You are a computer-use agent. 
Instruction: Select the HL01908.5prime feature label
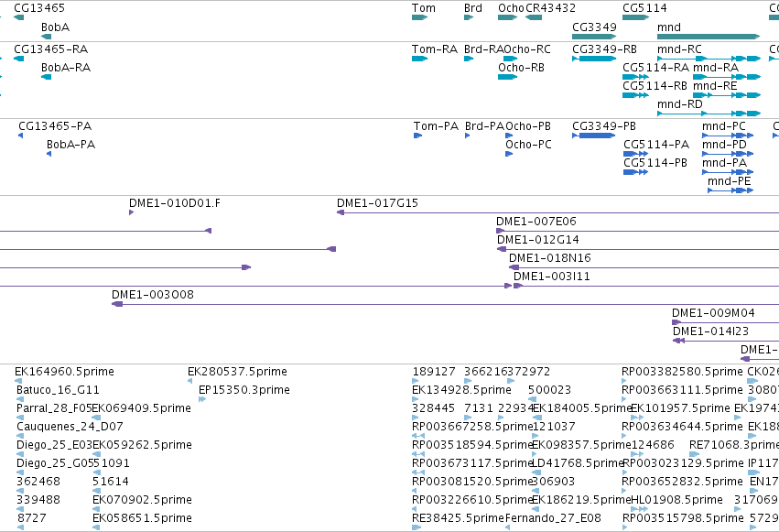[676, 500]
